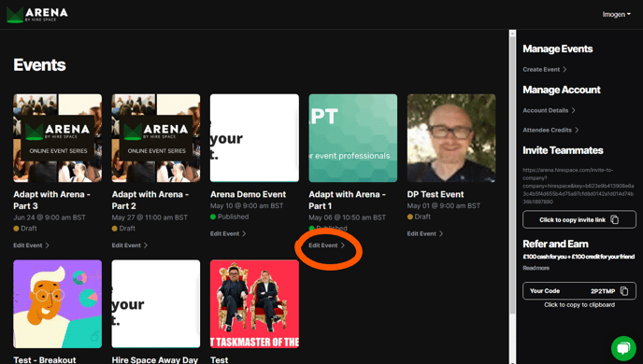
Task: Click the 'Click to copy invite link' button
Action: pos(579,219)
